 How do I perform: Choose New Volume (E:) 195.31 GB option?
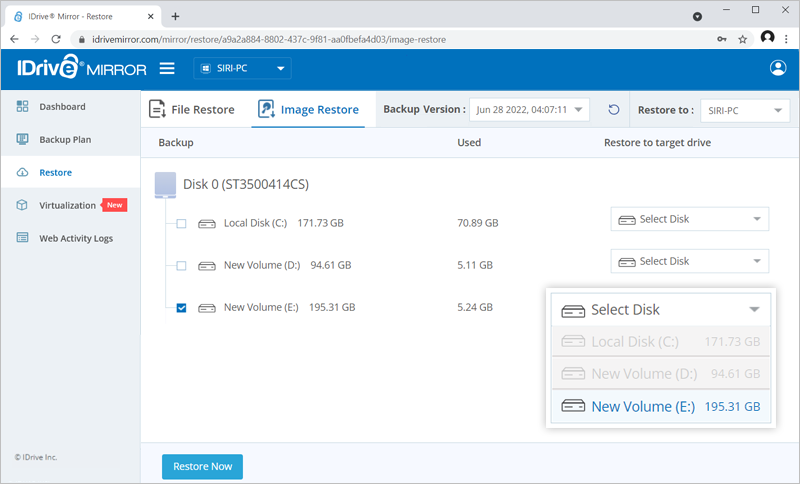(661, 406)
